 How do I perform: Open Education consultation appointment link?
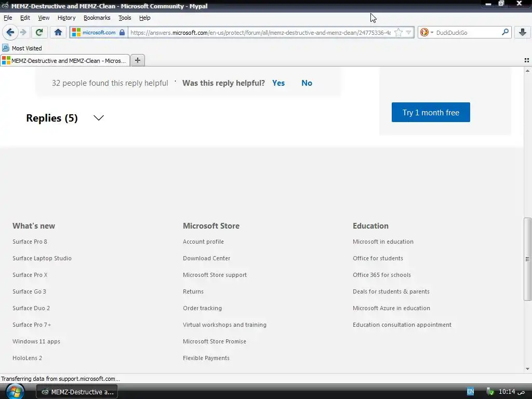coord(402,325)
